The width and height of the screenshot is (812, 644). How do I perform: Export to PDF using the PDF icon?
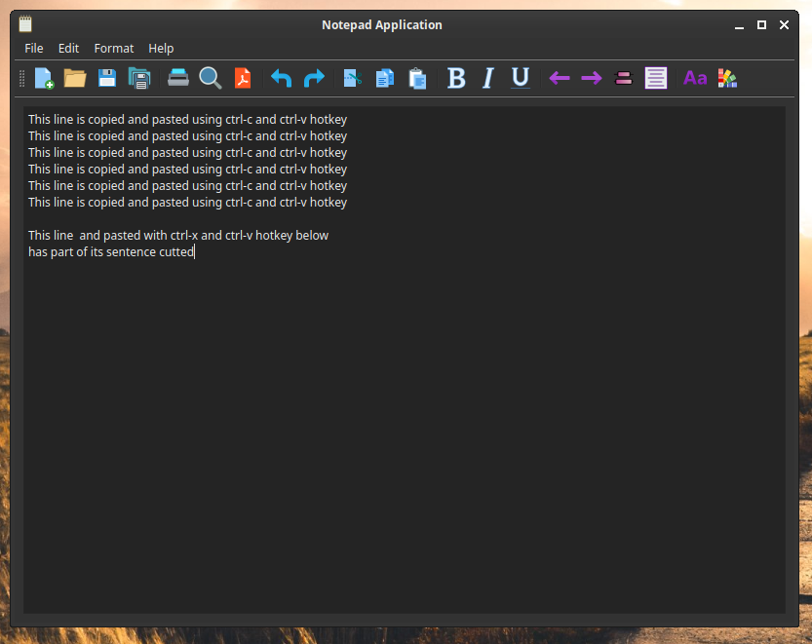[x=242, y=78]
